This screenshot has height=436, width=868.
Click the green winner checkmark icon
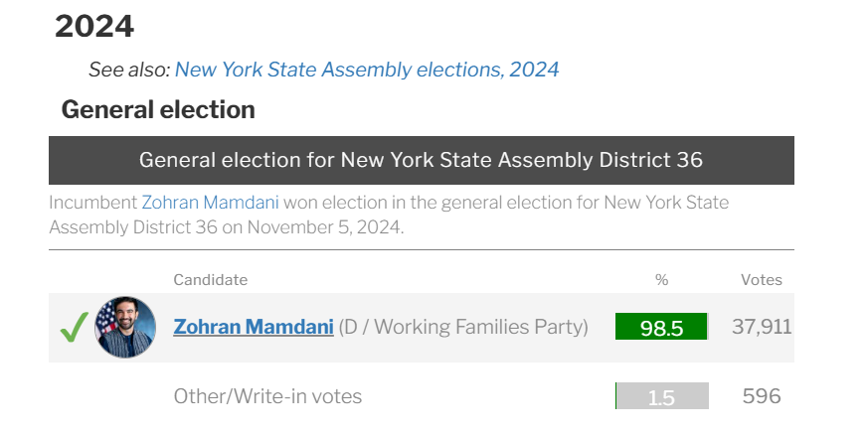click(75, 328)
